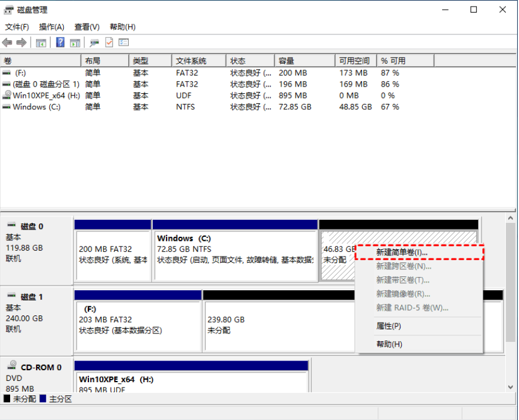The image size is (519, 420).
Task: Click the properties checkmark document icon
Action: 109,42
